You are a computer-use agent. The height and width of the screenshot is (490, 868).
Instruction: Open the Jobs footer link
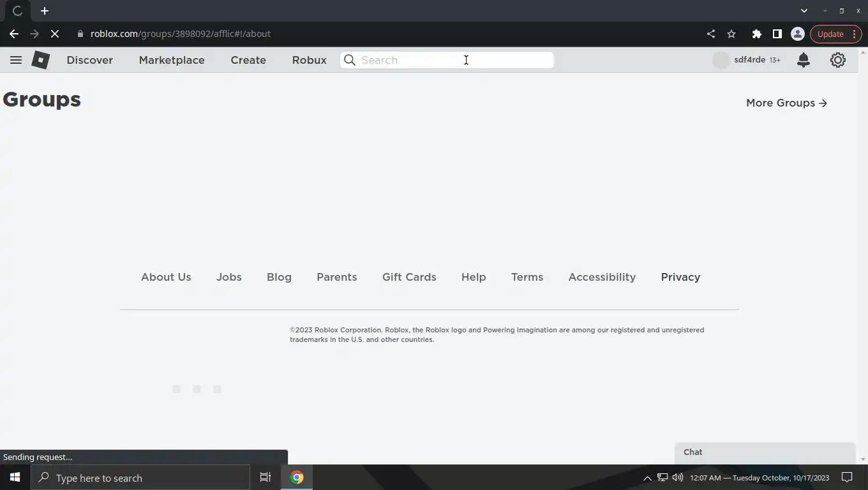point(229,277)
